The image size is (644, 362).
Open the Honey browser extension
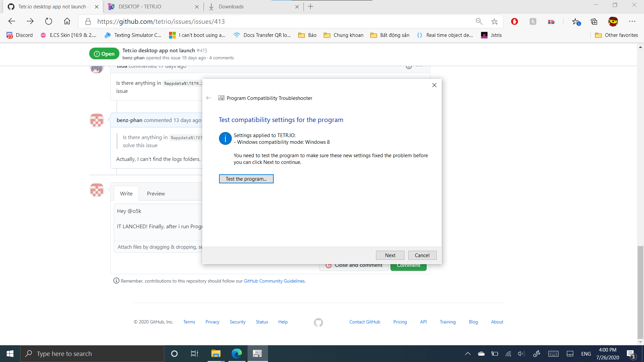pyautogui.click(x=533, y=21)
